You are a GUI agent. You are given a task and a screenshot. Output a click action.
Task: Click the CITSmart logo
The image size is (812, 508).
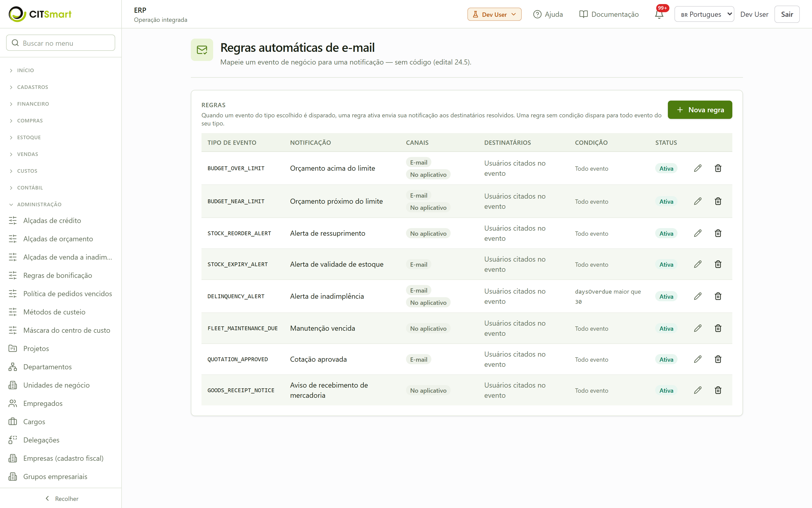point(40,14)
